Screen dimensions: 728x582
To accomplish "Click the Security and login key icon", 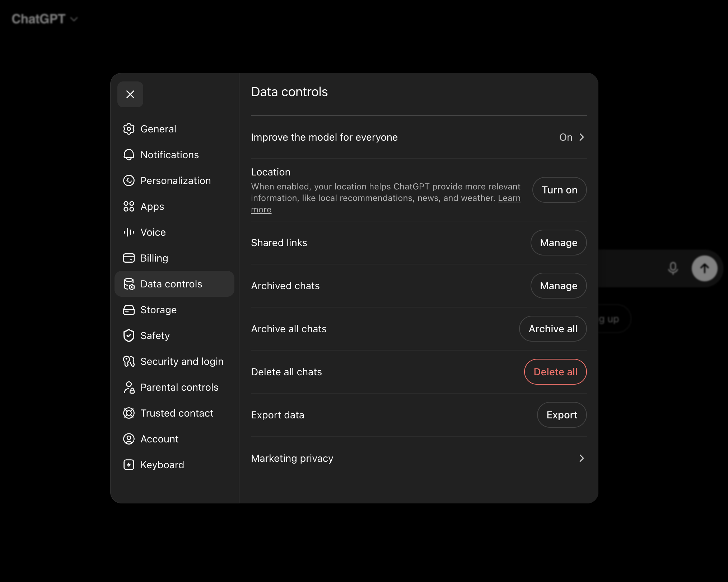I will 129,361.
